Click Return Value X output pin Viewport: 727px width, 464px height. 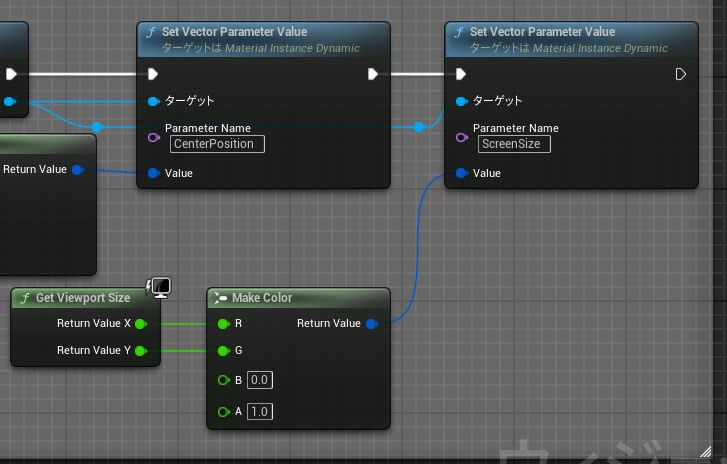[x=140, y=324]
